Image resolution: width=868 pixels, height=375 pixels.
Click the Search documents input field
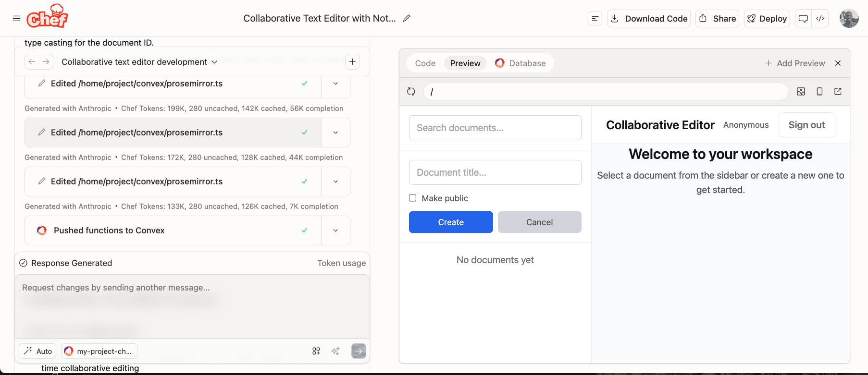(495, 128)
